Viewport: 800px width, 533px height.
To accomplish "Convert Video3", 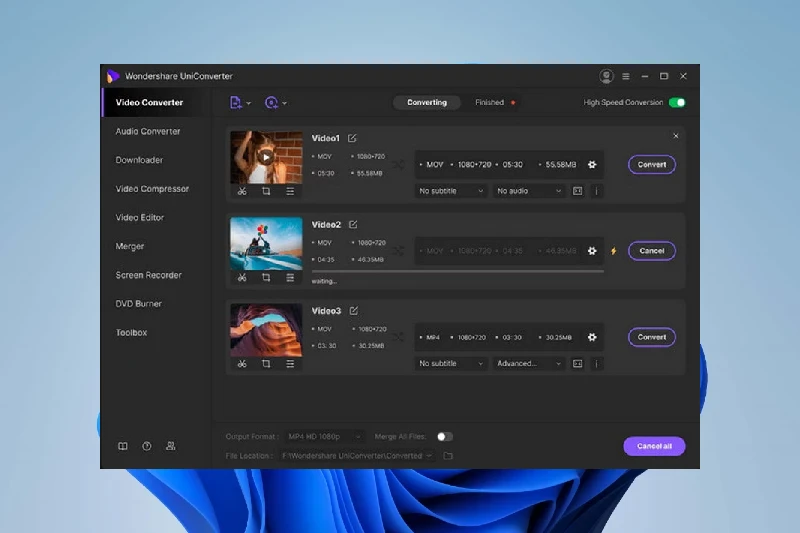I will [652, 337].
